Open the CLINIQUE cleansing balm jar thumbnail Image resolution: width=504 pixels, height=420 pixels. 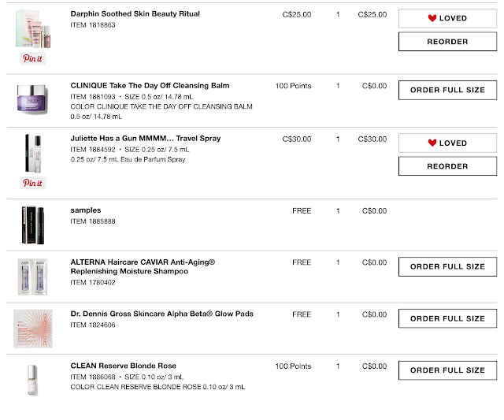pyautogui.click(x=33, y=100)
